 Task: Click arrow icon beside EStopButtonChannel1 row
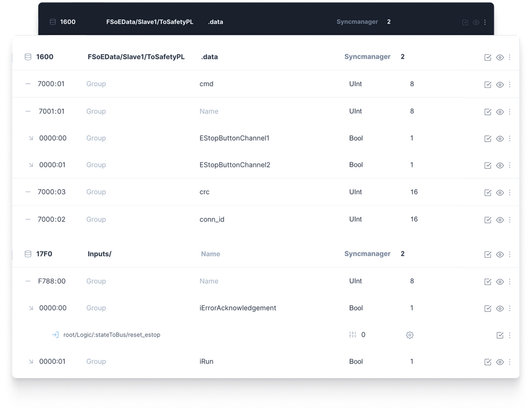pyautogui.click(x=31, y=138)
